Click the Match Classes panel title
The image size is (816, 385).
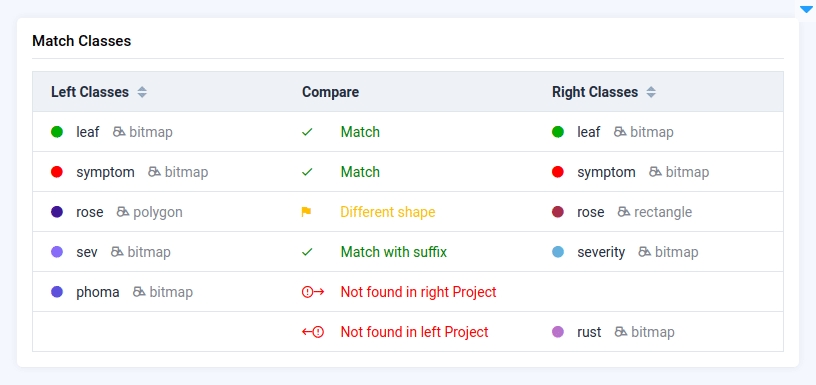pos(82,41)
